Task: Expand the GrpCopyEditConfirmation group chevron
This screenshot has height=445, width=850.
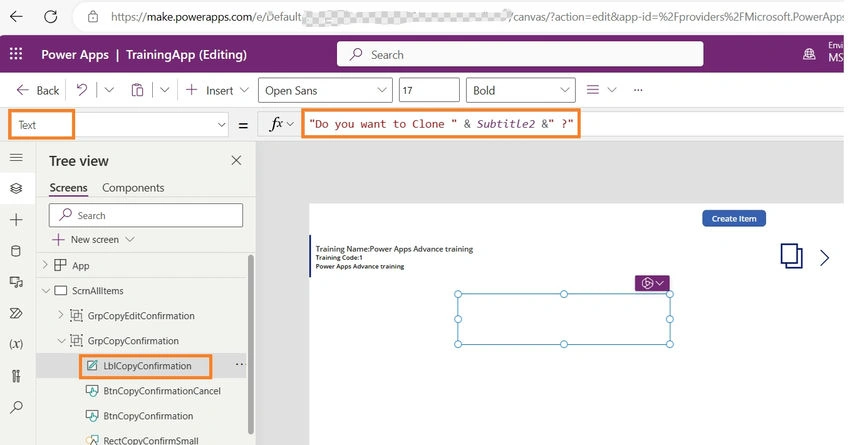Action: click(x=60, y=315)
